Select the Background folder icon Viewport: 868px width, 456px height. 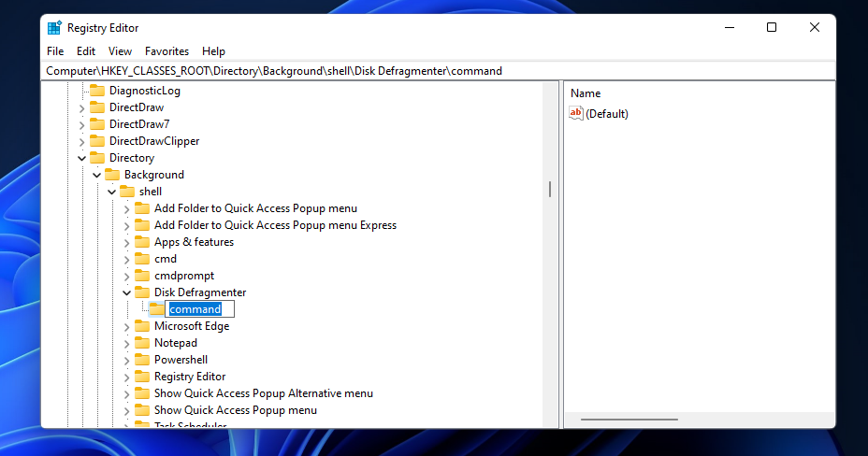point(112,175)
